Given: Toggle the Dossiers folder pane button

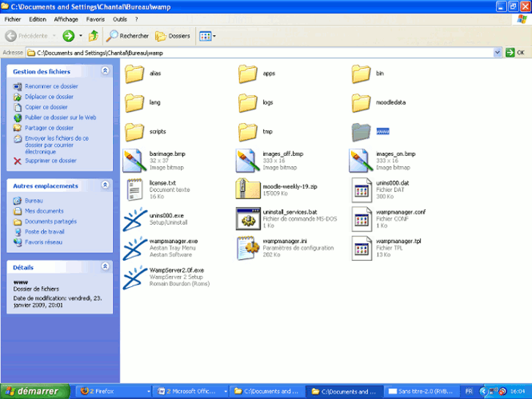Looking at the screenshot, I should coord(173,36).
